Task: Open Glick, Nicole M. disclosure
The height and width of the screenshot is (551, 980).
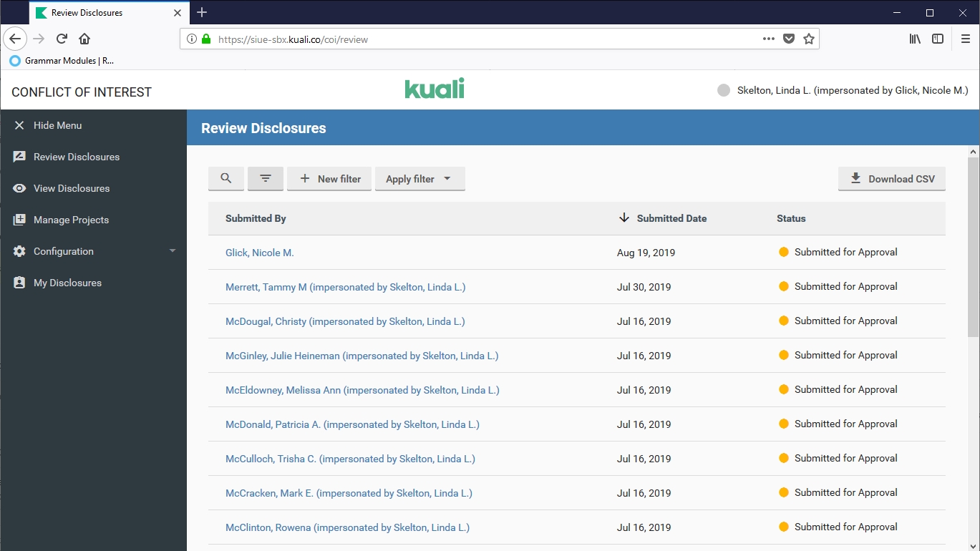Action: [260, 253]
